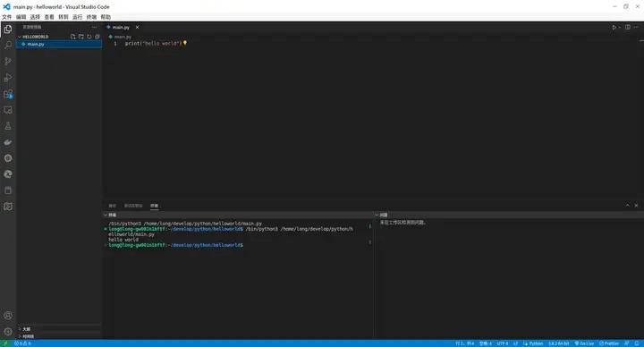Screen dimensions: 644x347
Task: Click New Folder icon in HELLOWORLD header
Action: click(x=80, y=37)
